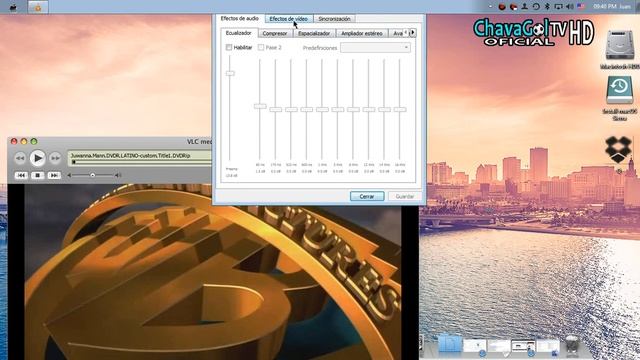This screenshot has height=360, width=640.
Task: Click the US flag input source icon
Action: tap(581, 7)
